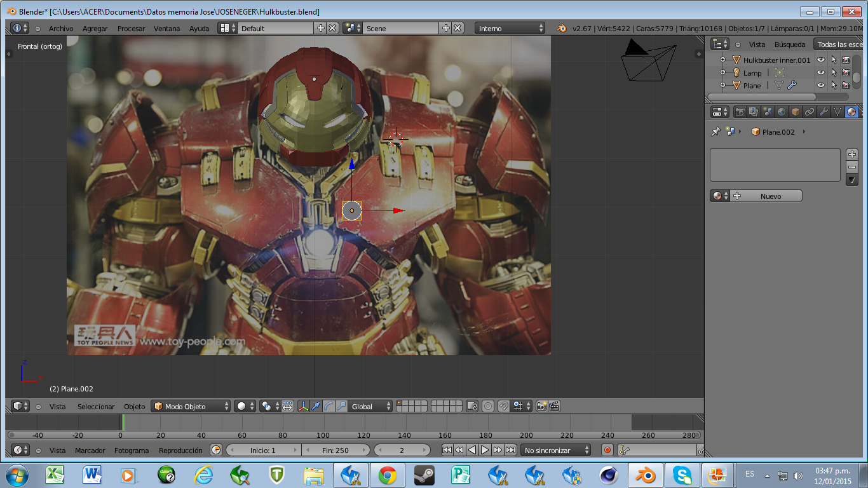868x488 pixels.
Task: Add a new screen layout with plus
Action: [321, 28]
